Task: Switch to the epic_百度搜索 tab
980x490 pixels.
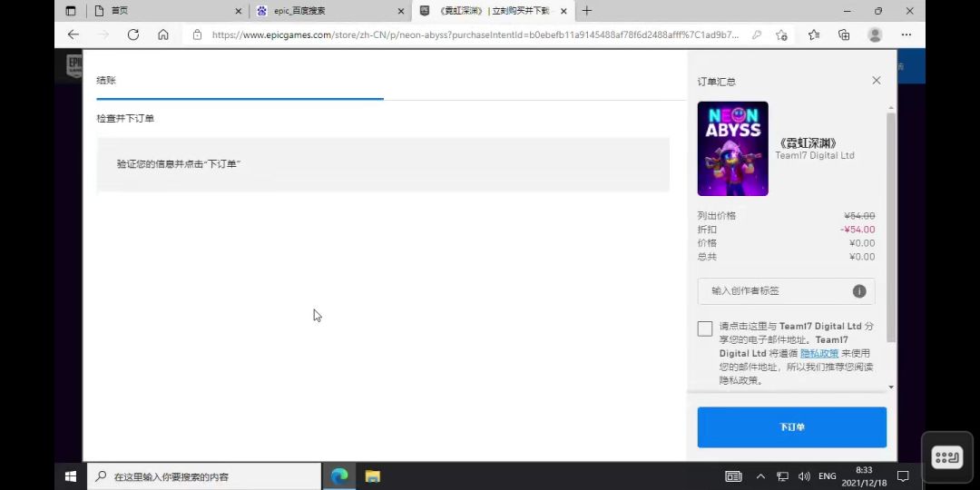Action: tap(330, 11)
